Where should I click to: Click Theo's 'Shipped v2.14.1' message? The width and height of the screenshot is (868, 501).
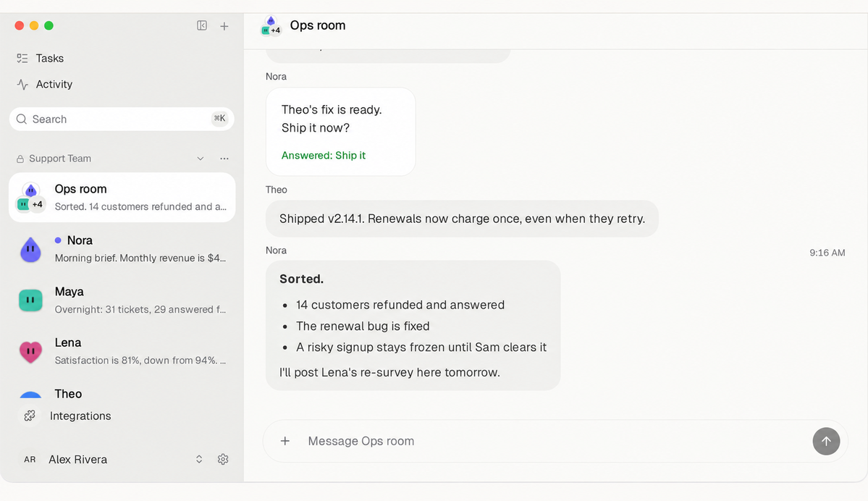pos(462,219)
